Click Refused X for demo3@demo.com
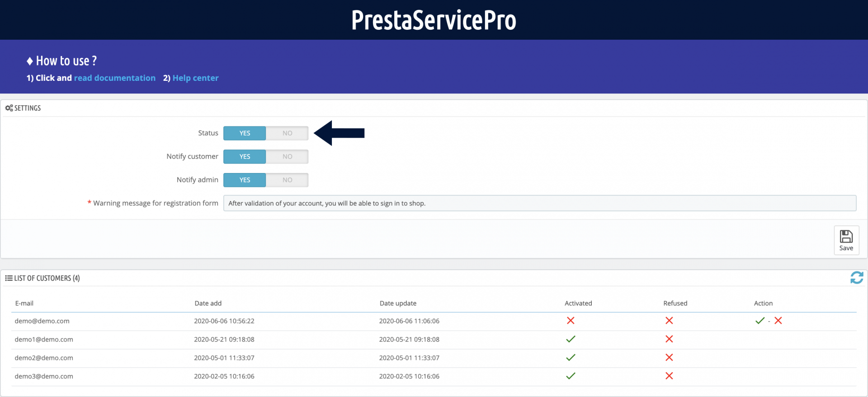This screenshot has width=868, height=397. coord(669,376)
